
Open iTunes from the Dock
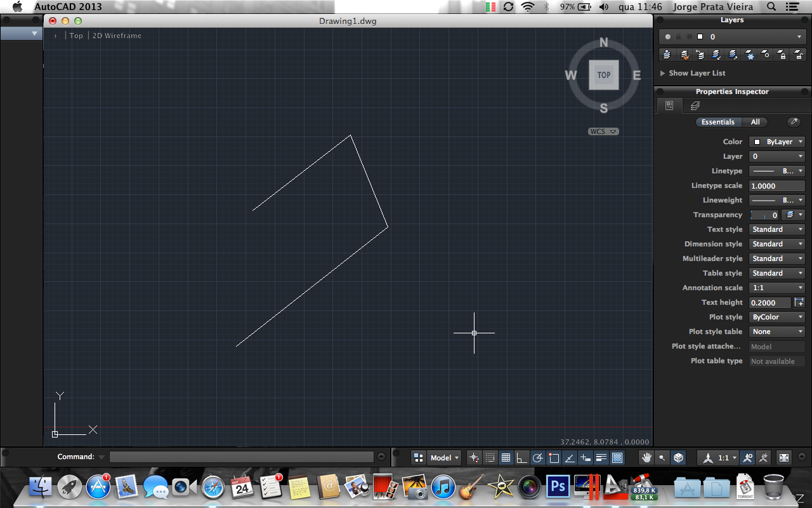(x=443, y=487)
